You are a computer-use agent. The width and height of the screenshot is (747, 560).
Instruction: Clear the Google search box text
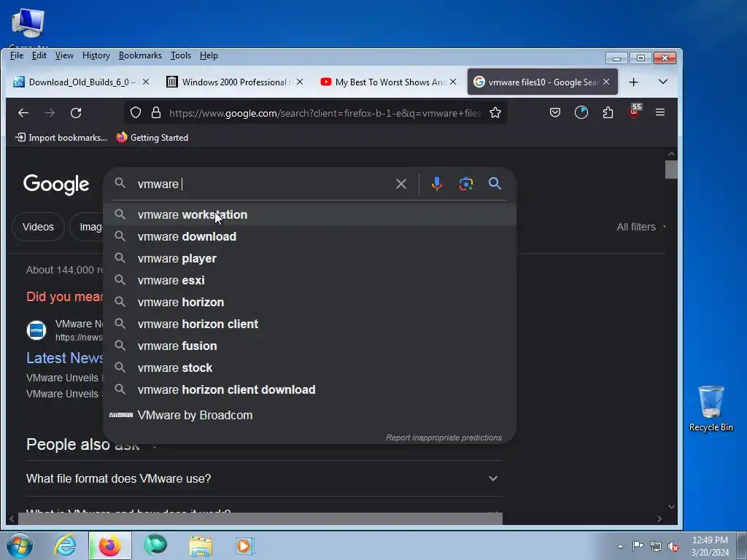click(x=400, y=184)
